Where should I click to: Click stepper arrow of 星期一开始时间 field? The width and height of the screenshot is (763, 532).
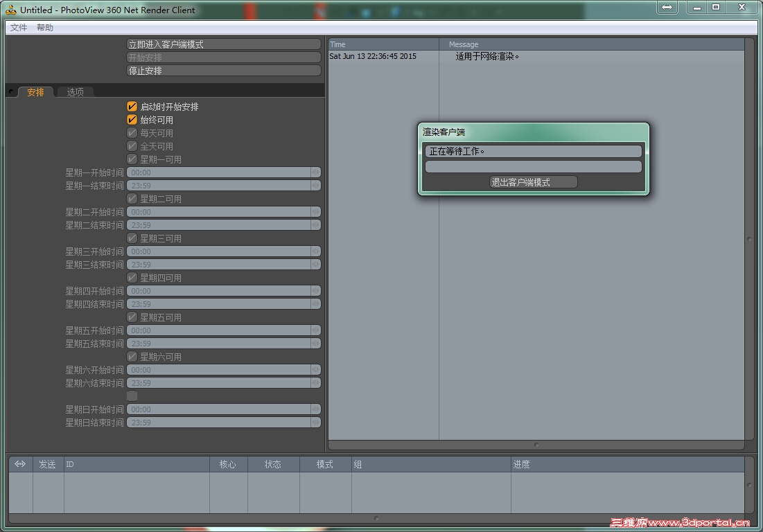316,172
